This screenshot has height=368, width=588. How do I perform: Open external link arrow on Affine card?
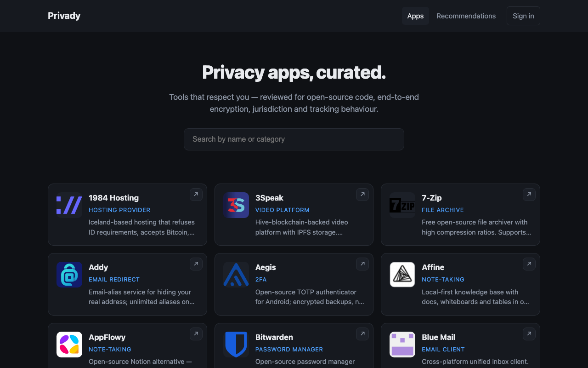(529, 264)
